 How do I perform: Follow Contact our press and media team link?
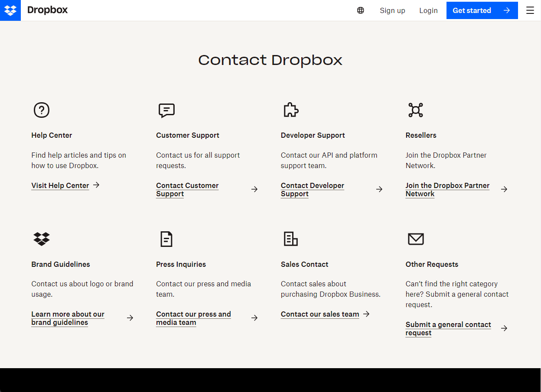(x=193, y=318)
